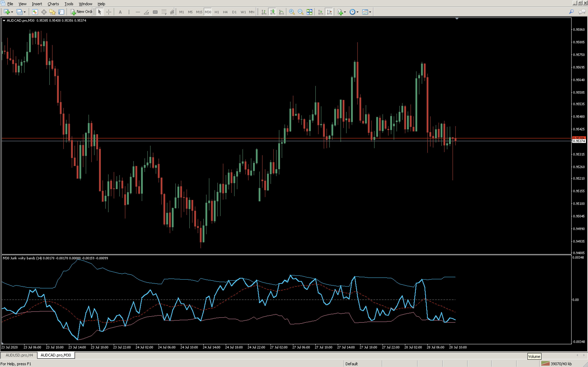
Task: Click the New Order button
Action: pos(81,12)
